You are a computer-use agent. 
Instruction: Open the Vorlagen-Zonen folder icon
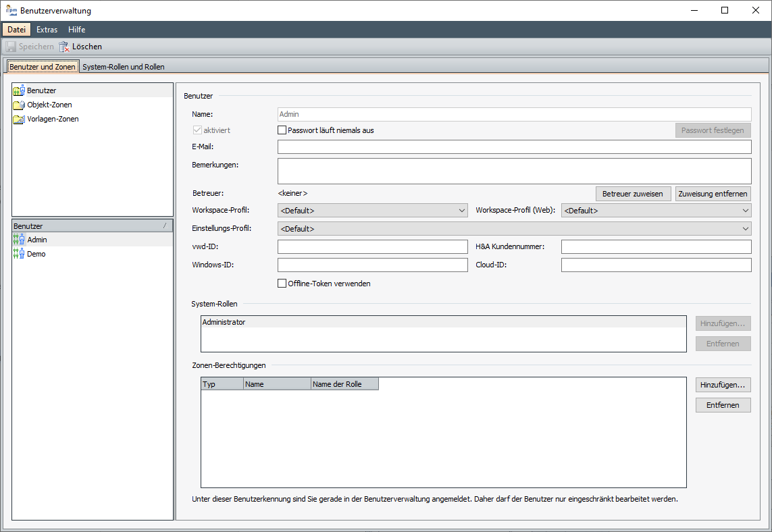coord(19,119)
